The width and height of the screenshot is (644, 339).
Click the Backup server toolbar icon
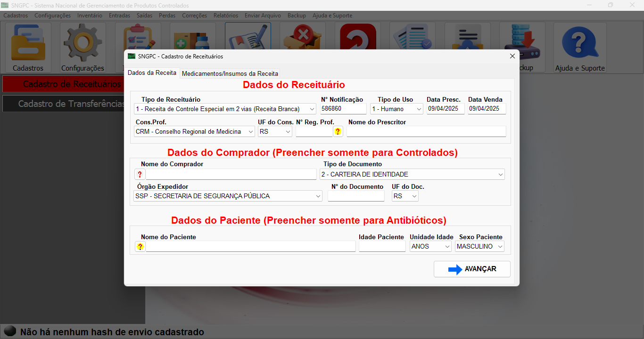(x=523, y=38)
